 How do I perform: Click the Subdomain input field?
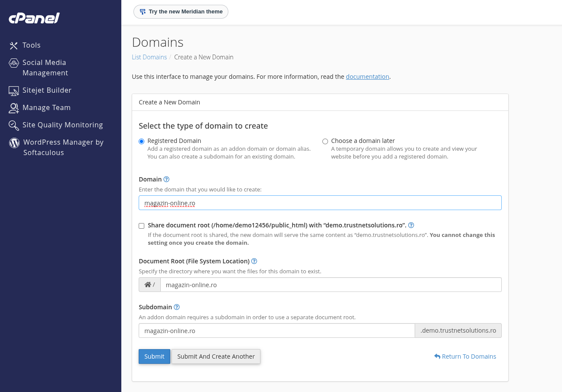coord(277,330)
